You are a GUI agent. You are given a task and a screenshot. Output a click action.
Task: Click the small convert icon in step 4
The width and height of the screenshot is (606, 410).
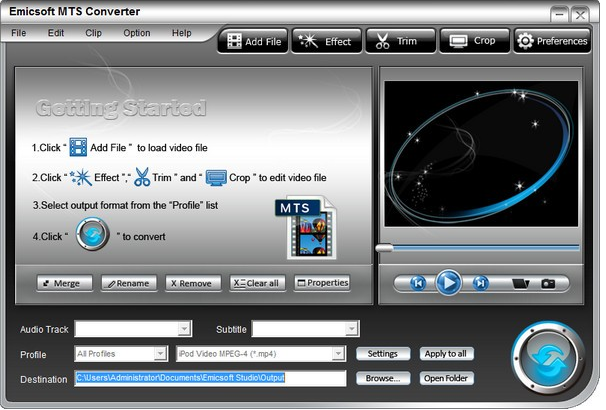(x=92, y=234)
